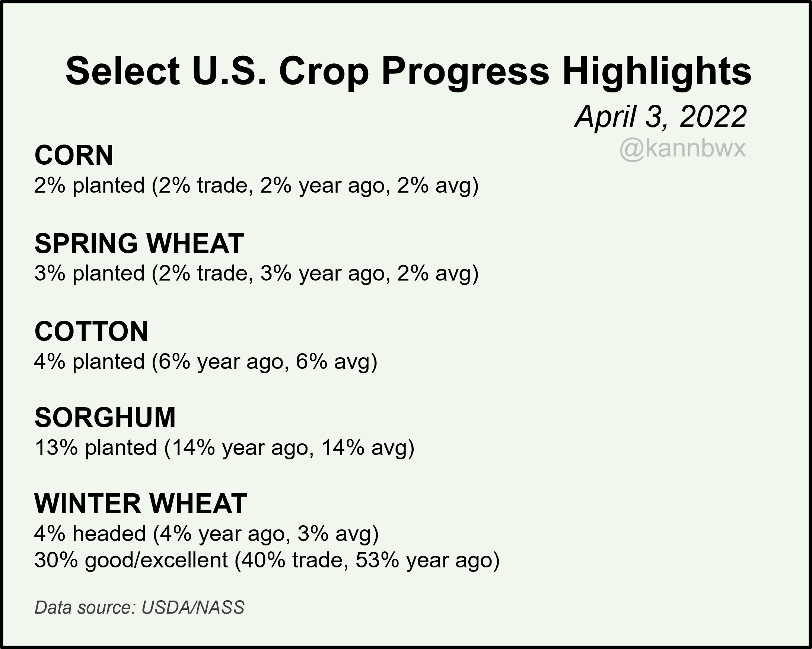This screenshot has width=812, height=649.
Task: Click the spring wheat "3% planted" line
Action: click(x=256, y=273)
